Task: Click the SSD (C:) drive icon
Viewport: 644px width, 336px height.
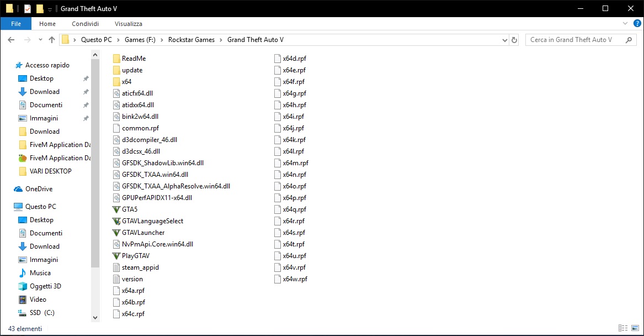Action: pos(23,313)
